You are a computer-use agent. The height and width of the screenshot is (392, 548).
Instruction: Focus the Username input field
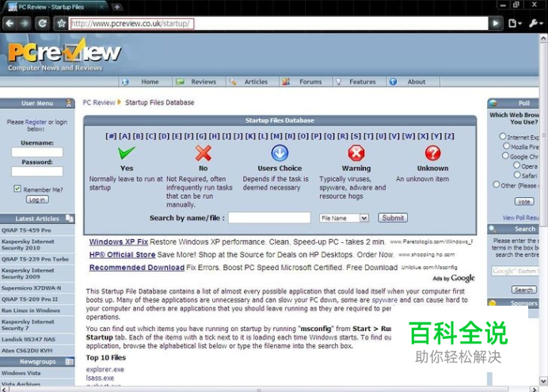pos(37,152)
